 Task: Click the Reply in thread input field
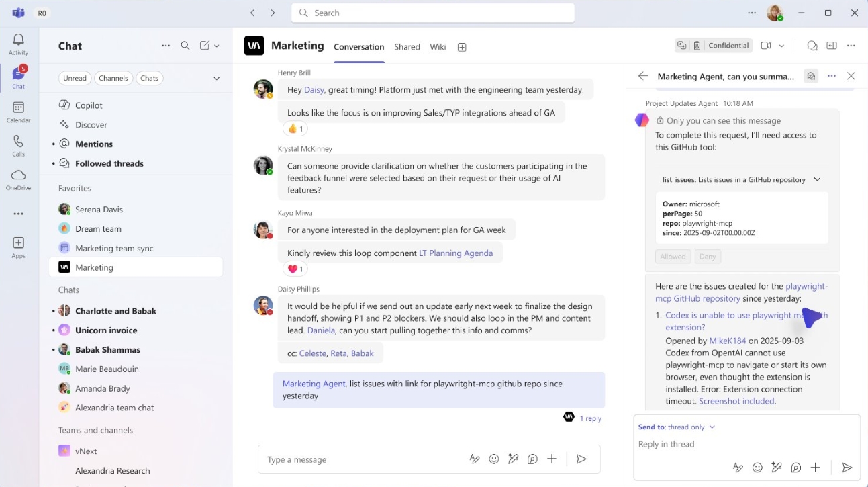tap(738, 444)
